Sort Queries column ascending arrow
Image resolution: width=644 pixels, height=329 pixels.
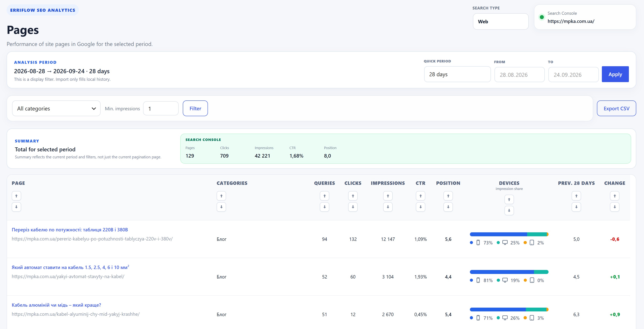[325, 196]
